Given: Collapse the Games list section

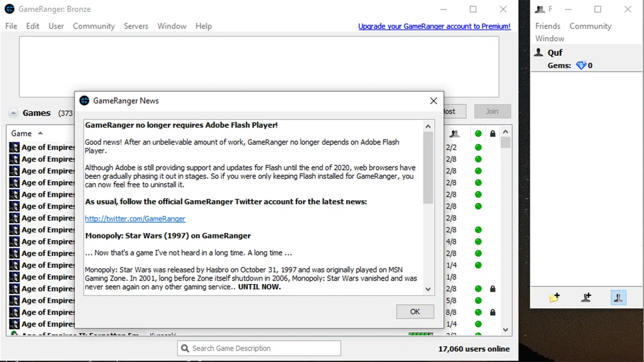Looking at the screenshot, I should 13,113.
